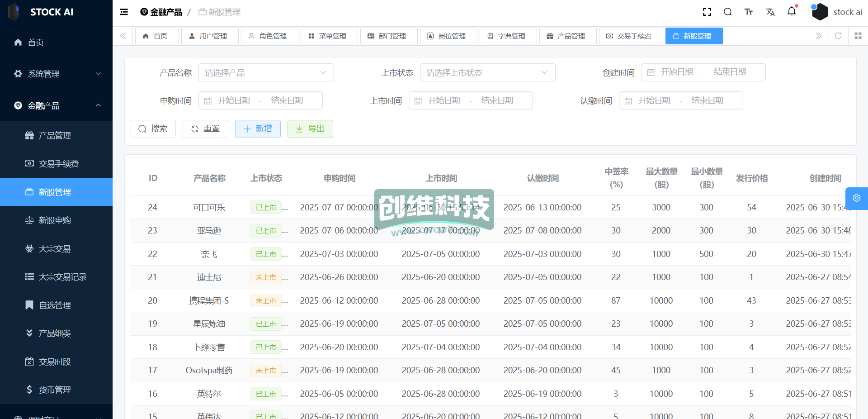Click the 导出 export button

click(310, 129)
